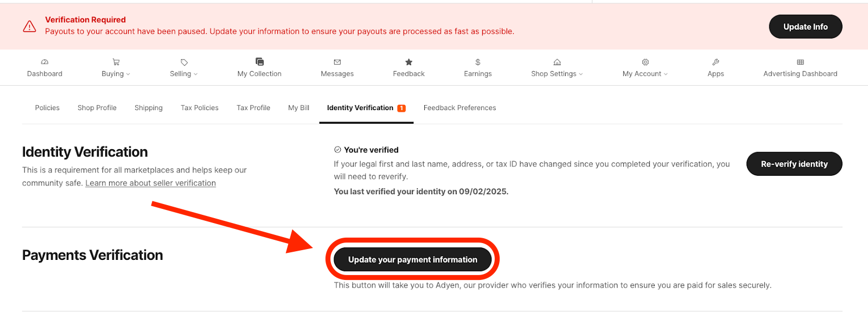868x325 pixels.
Task: Click the Feedback star icon
Action: pyautogui.click(x=409, y=62)
